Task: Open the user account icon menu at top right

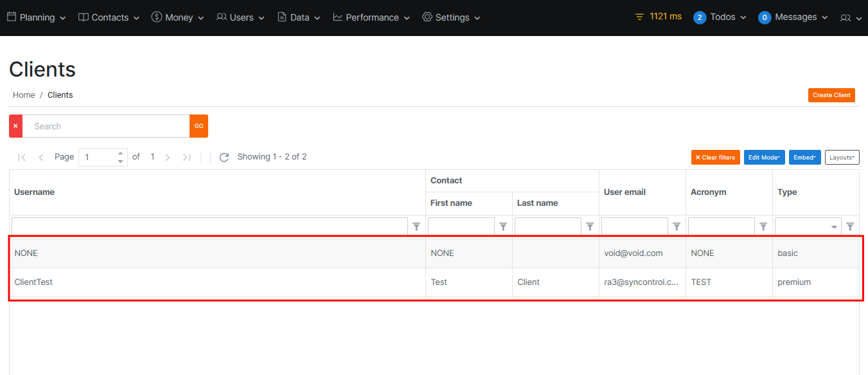Action: [x=850, y=18]
